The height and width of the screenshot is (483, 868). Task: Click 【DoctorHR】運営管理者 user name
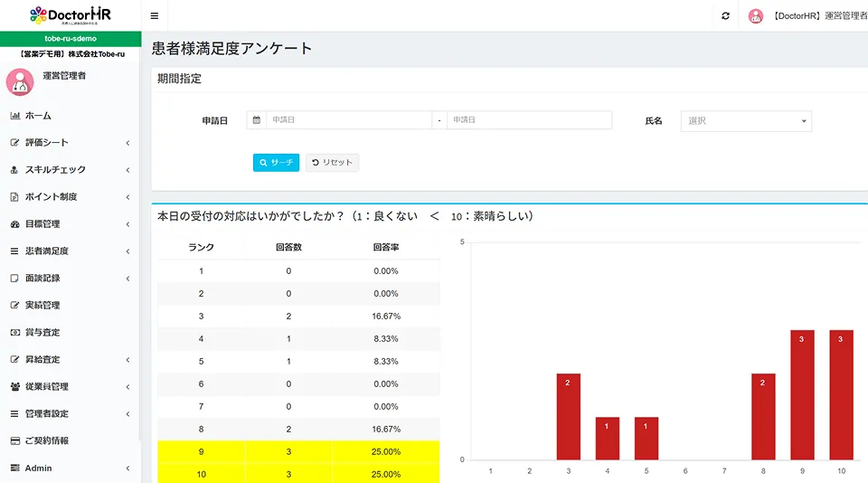point(820,16)
